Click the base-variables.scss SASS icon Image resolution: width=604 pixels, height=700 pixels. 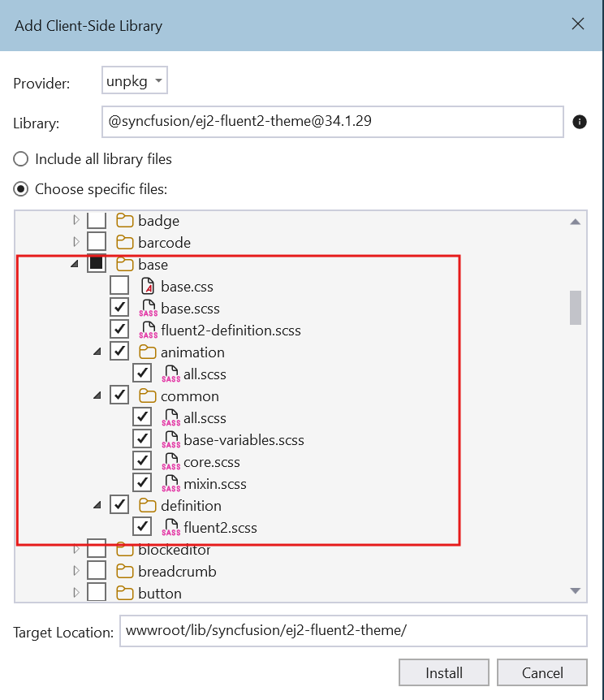[x=171, y=439]
